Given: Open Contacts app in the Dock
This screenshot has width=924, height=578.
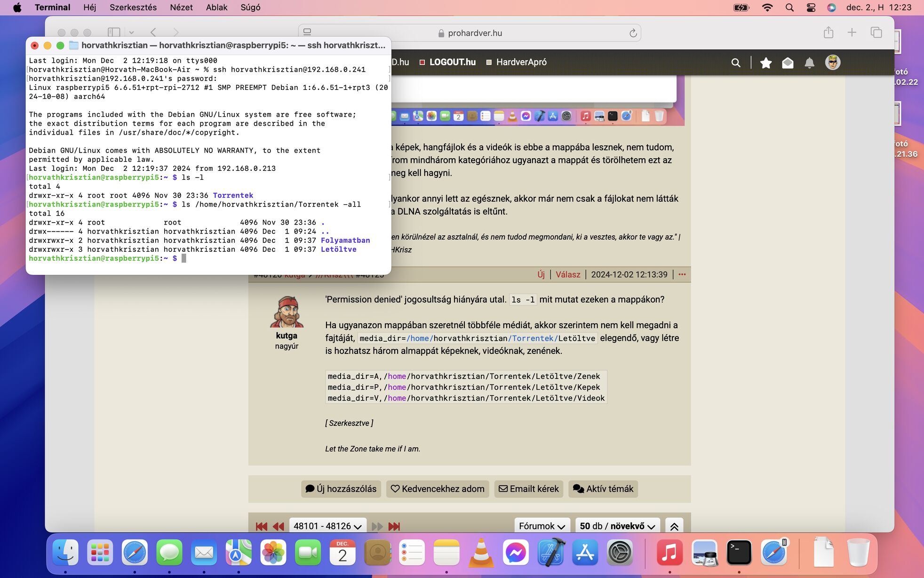Looking at the screenshot, I should coord(377,552).
